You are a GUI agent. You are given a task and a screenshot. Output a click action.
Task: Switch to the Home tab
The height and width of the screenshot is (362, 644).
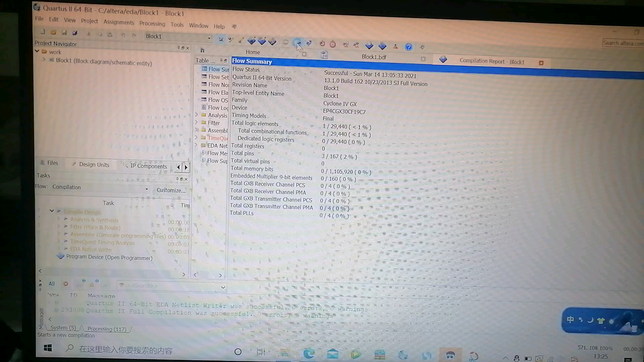(x=253, y=52)
